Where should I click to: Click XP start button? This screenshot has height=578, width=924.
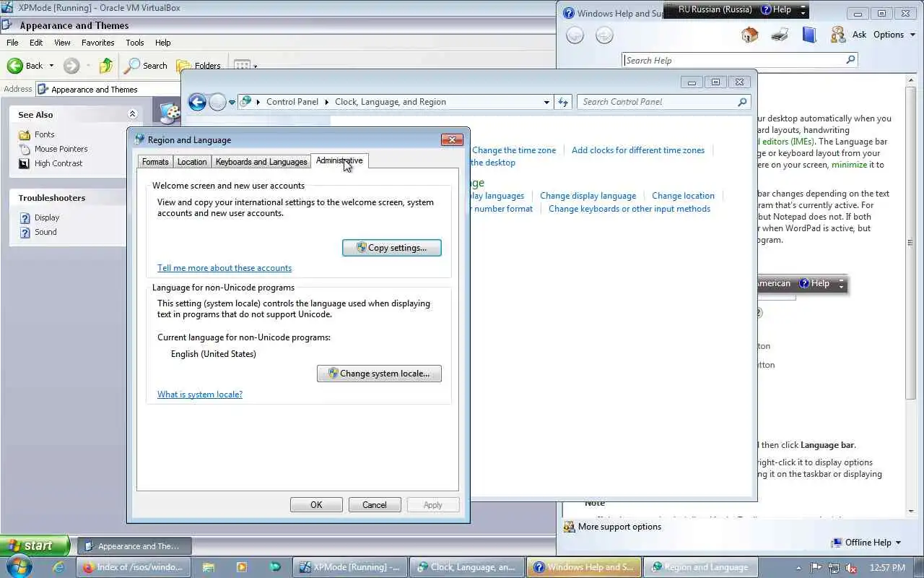pyautogui.click(x=35, y=545)
